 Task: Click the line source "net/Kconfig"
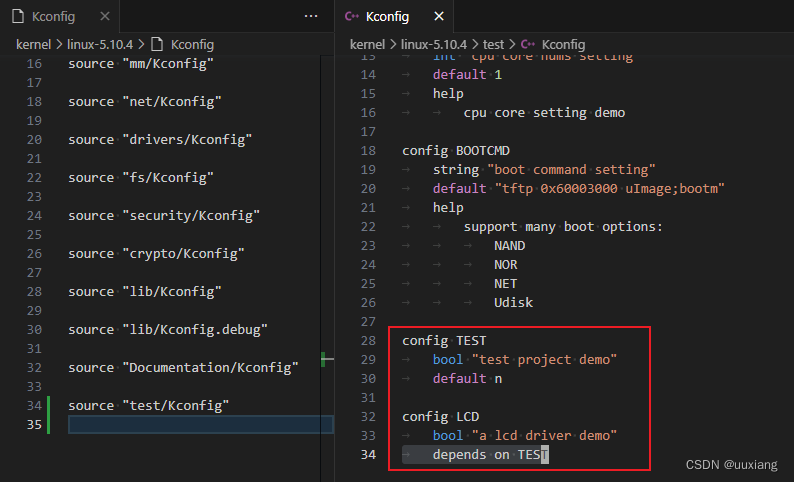click(145, 102)
